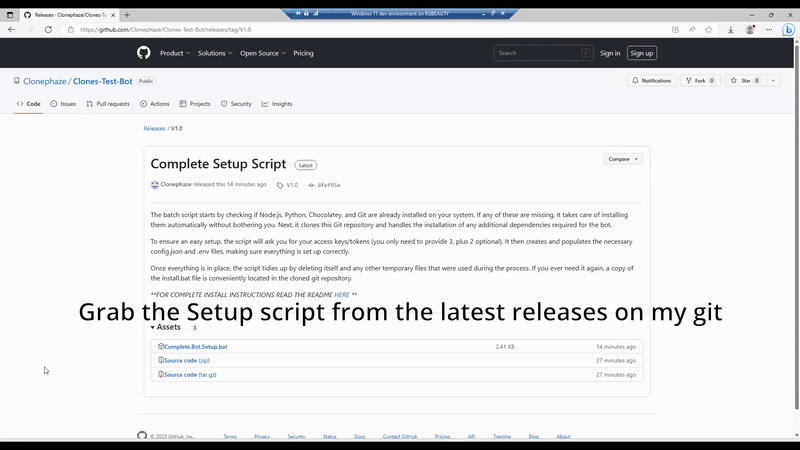
Task: Open tab actions menu icon at top-left
Action: tap(10, 15)
